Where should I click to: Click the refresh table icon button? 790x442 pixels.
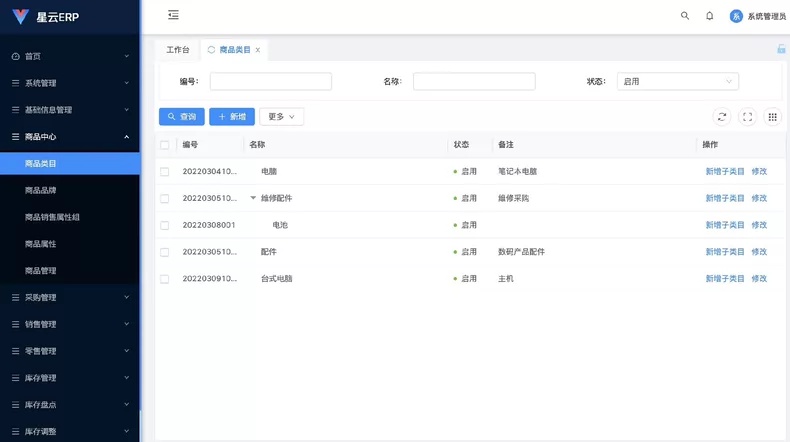722,117
